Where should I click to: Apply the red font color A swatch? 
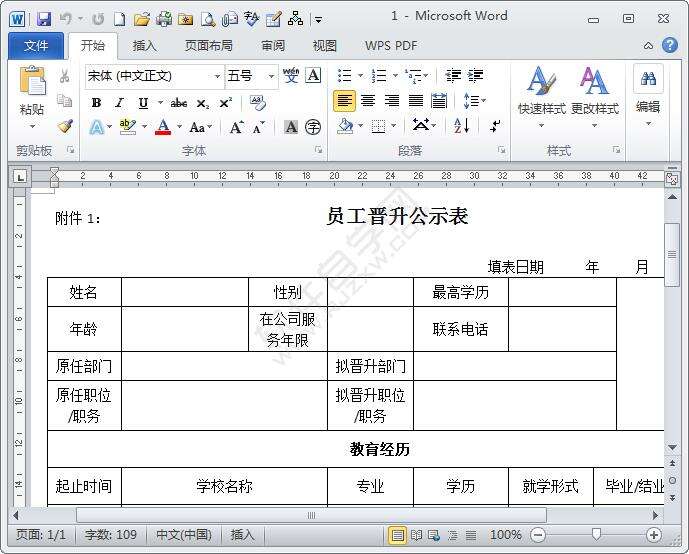(163, 127)
